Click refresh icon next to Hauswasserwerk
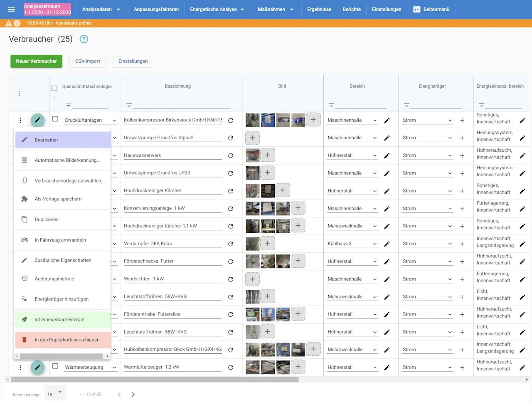Image resolution: width=532 pixels, height=402 pixels. tap(231, 155)
